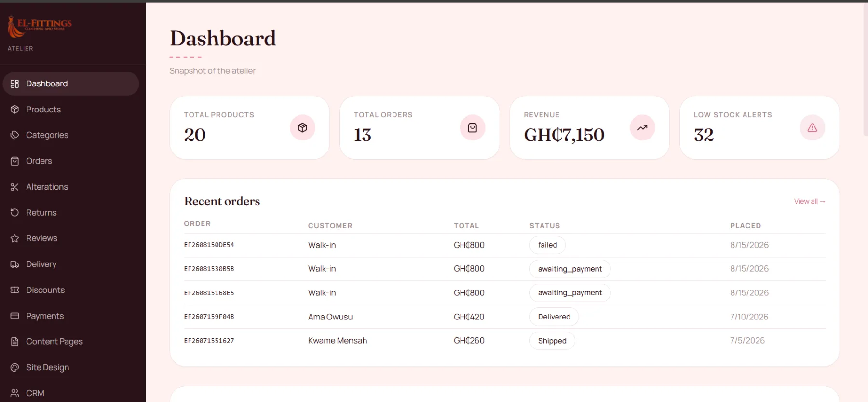Click the Content Pages document icon
The image size is (868, 402).
14,342
